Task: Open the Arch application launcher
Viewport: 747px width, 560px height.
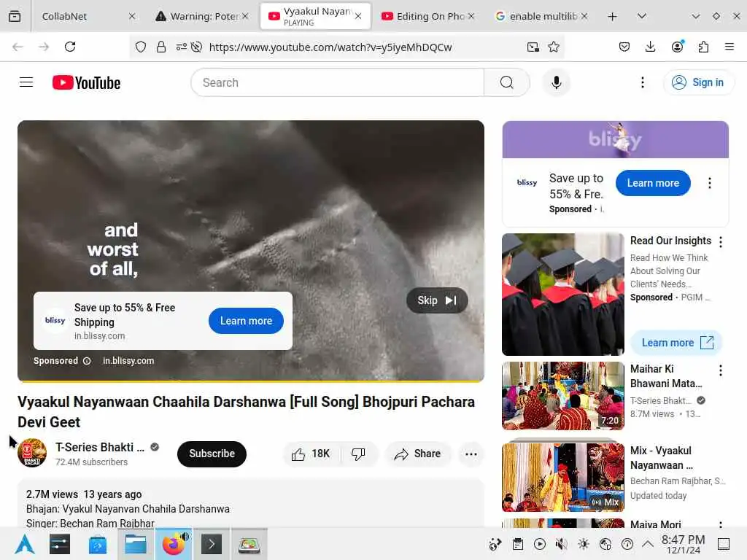Action: tap(24, 544)
